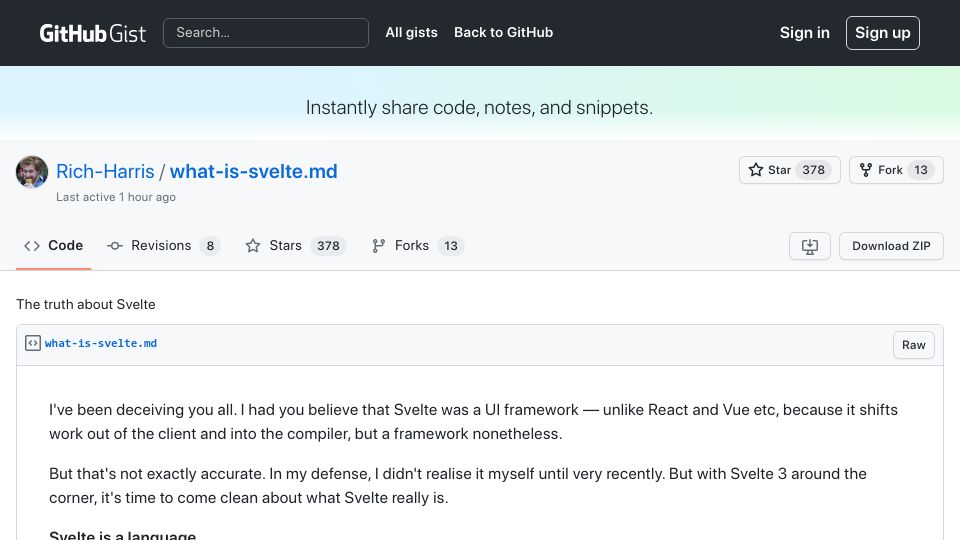
Task: Switch to the Stars tab
Action: click(296, 246)
